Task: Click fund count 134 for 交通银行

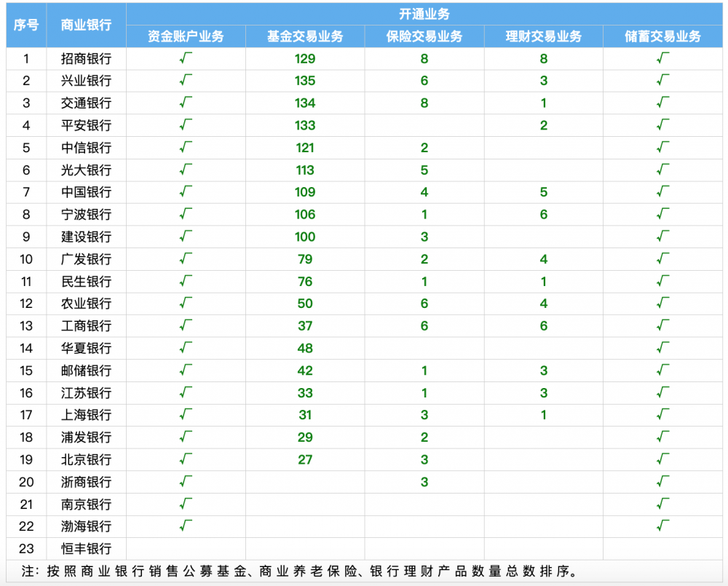Action: [x=305, y=103]
